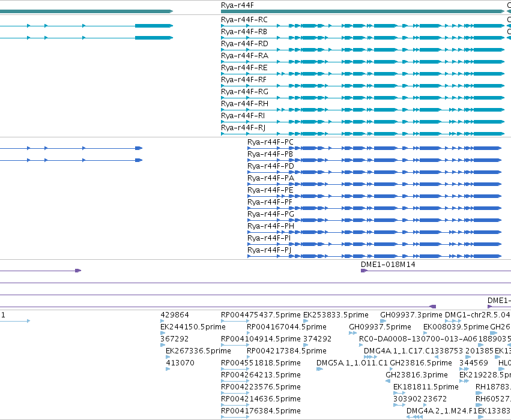Open EST RP004475437.5prime
The image size is (511, 420).
[261, 316]
